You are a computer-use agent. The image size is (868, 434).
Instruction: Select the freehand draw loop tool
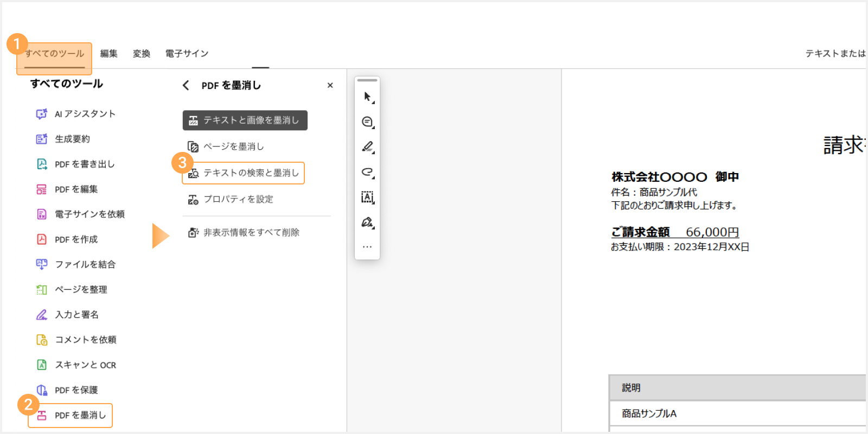(x=368, y=173)
